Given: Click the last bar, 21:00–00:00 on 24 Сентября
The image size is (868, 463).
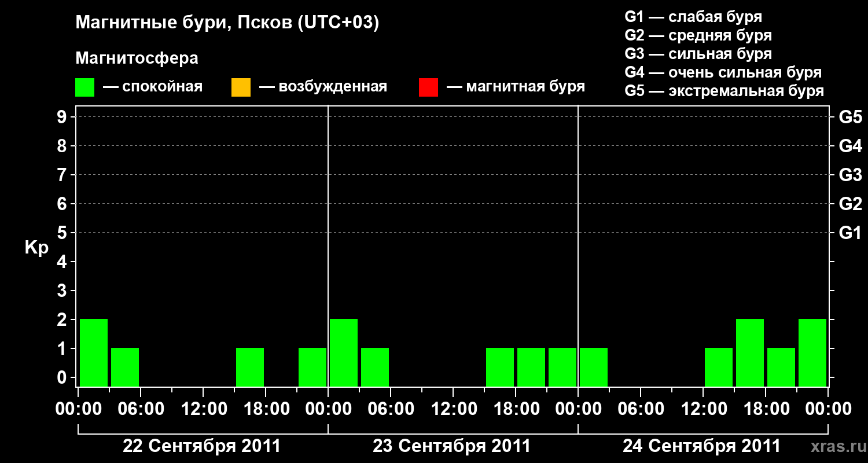Looking at the screenshot, I should pos(812,352).
